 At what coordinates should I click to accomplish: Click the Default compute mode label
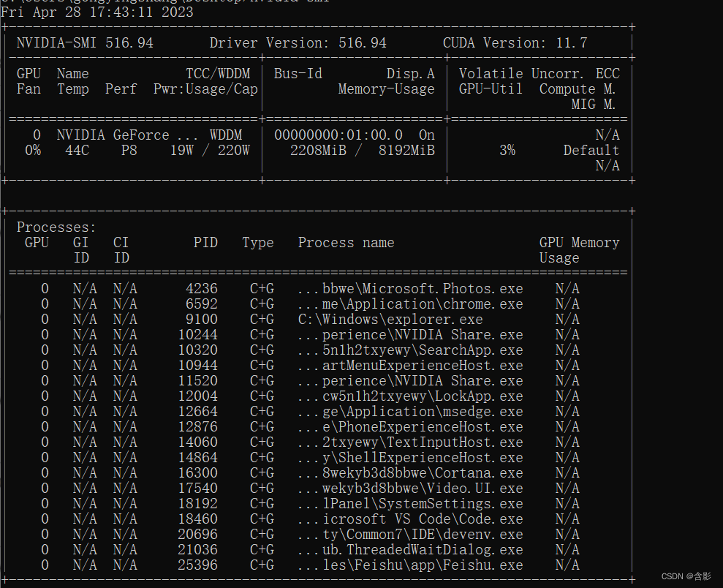pyautogui.click(x=591, y=150)
